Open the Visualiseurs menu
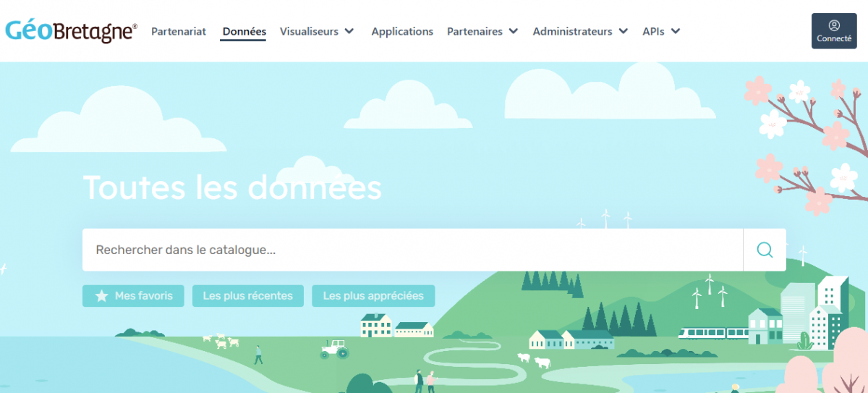The image size is (868, 393). click(309, 31)
